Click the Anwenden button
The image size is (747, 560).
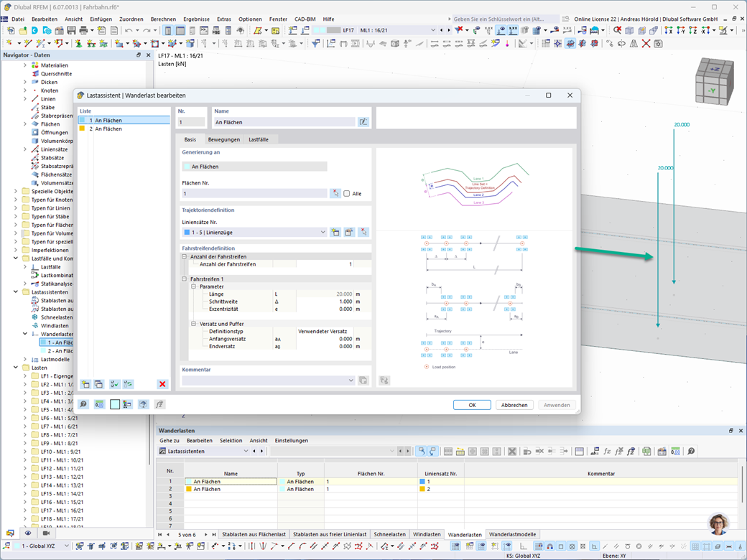[x=557, y=405]
